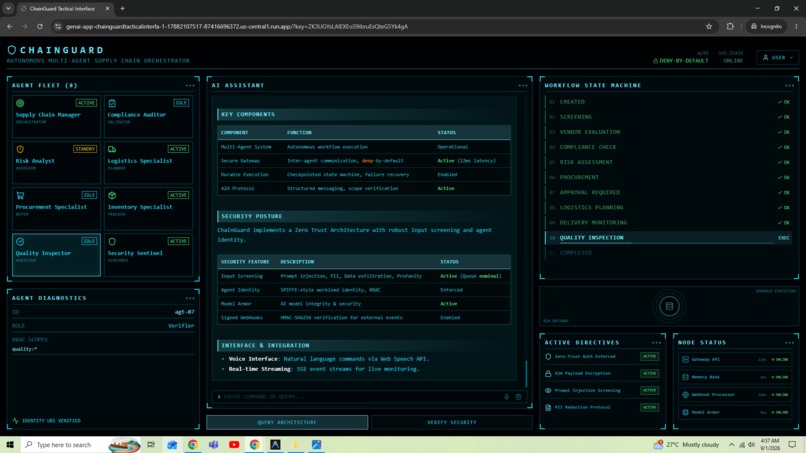
Task: Reload the page in the browser
Action: click(40, 26)
